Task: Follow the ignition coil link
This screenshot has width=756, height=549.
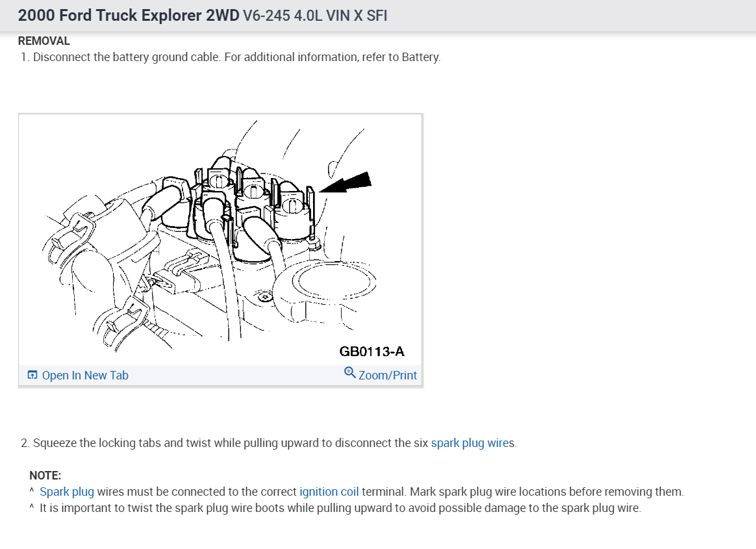Action: [329, 492]
